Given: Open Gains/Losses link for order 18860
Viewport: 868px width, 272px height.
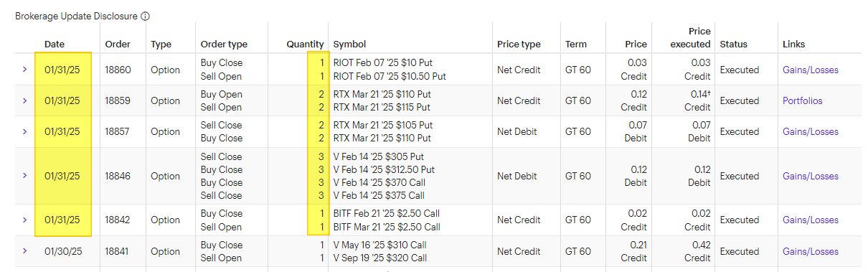Looking at the screenshot, I should [811, 70].
